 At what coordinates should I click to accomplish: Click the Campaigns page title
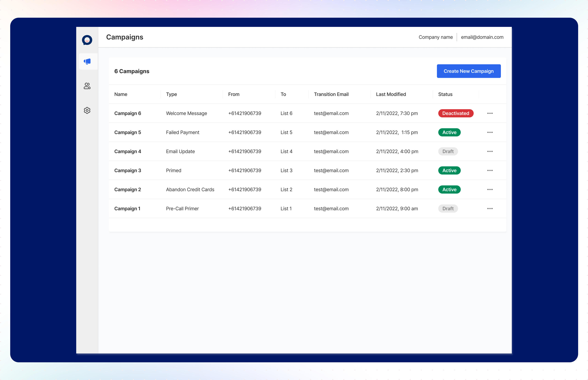coord(125,37)
